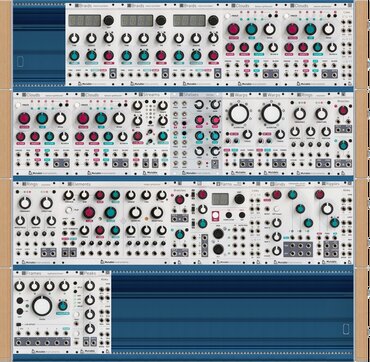Click the left Warps module's big algorithm knob
Viewport: 370px width, 362px height.
(x=239, y=114)
